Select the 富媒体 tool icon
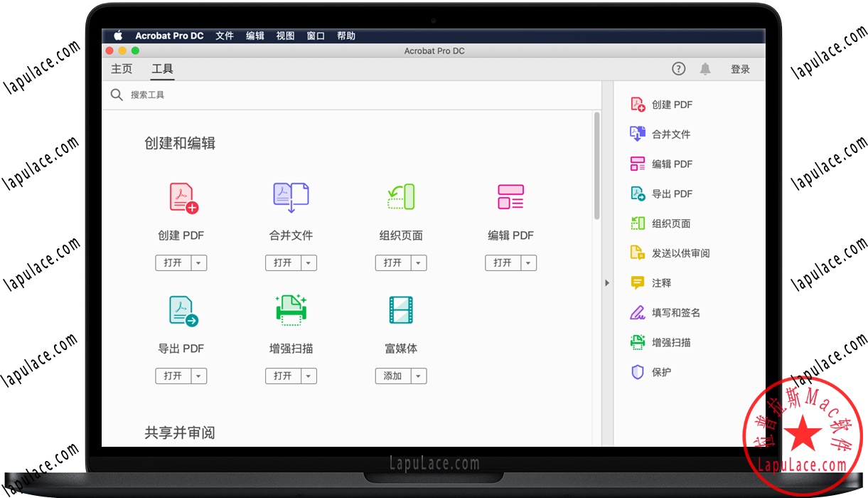 [400, 310]
